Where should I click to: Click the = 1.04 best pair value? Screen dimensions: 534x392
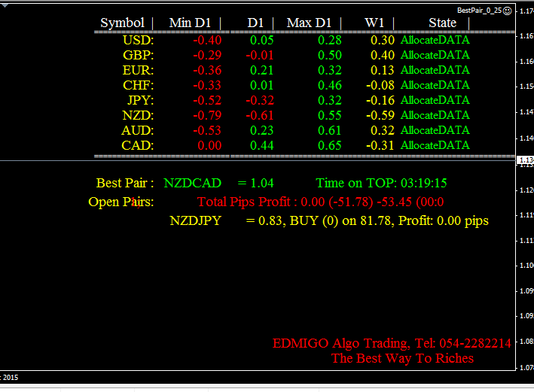(x=256, y=183)
